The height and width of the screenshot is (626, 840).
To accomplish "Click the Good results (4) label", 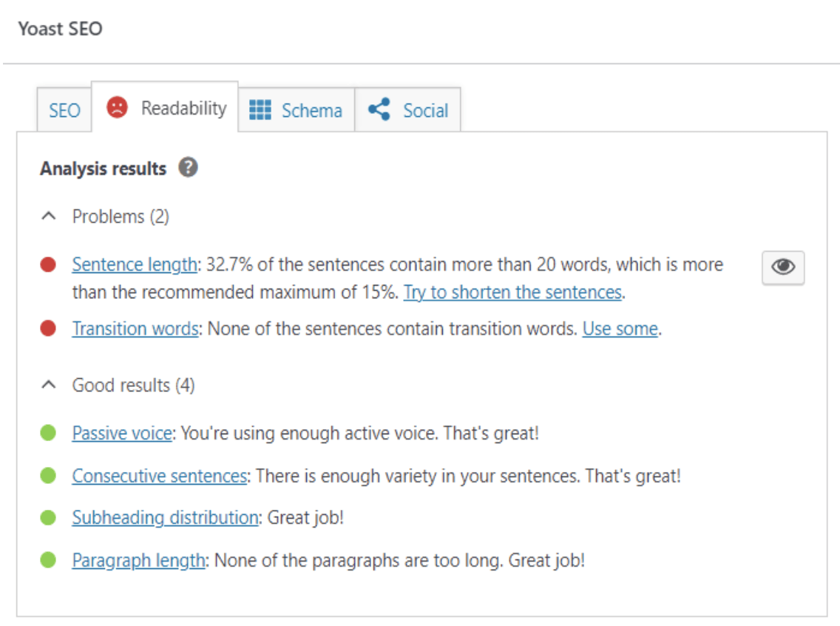I will [133, 385].
